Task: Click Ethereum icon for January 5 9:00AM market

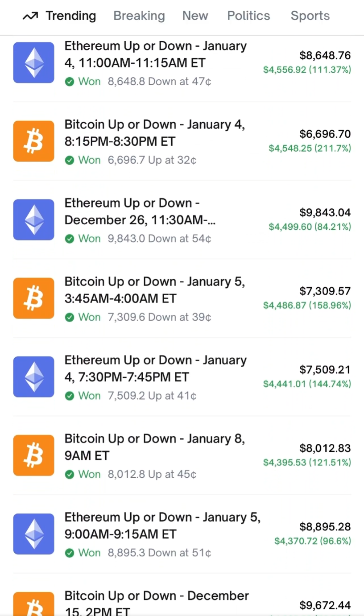Action: click(34, 534)
